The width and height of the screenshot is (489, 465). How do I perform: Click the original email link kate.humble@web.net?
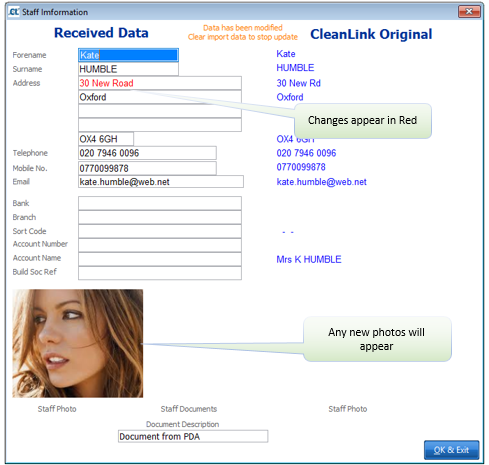coord(321,182)
